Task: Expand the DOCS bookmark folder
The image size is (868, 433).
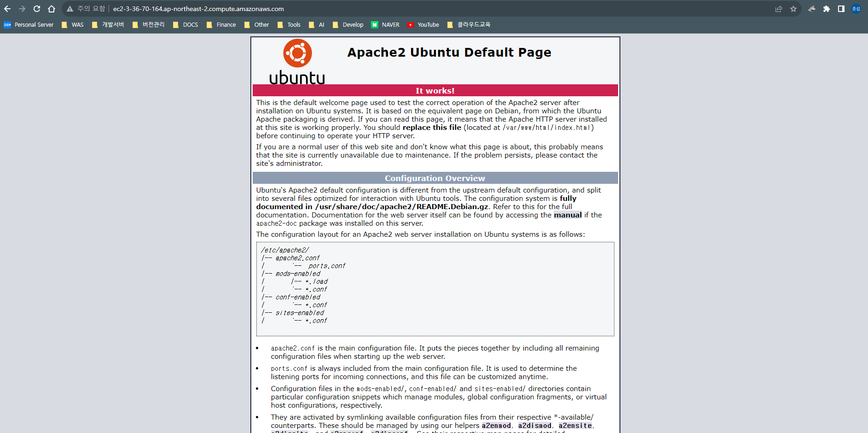Action: click(x=185, y=25)
